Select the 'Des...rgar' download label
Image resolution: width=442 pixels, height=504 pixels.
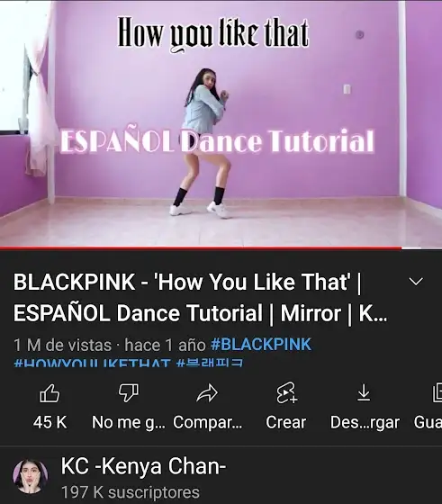365,422
